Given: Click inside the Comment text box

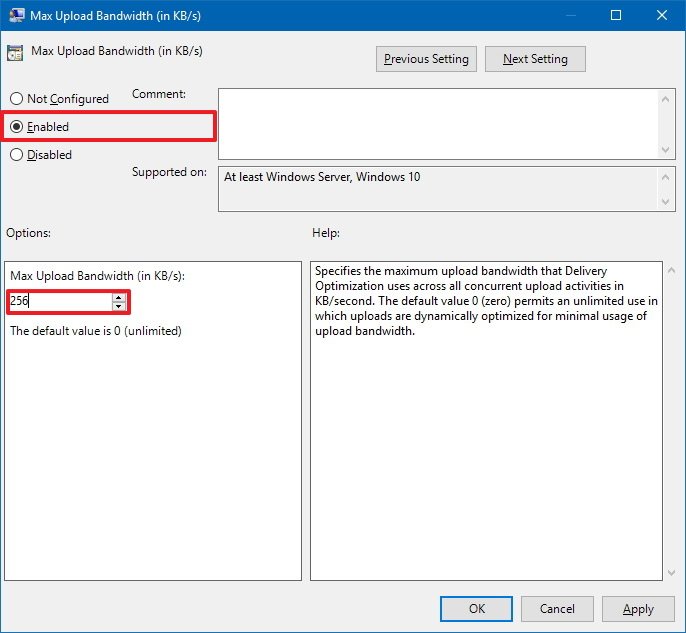Looking at the screenshot, I should [438, 124].
